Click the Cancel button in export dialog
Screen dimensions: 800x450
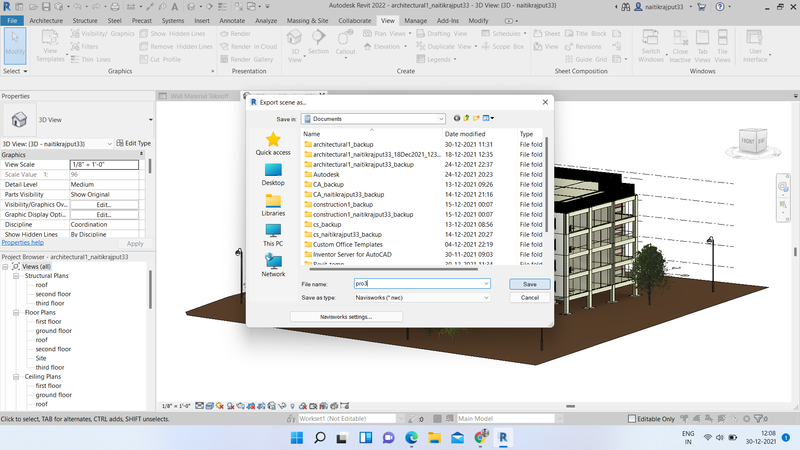tap(530, 297)
